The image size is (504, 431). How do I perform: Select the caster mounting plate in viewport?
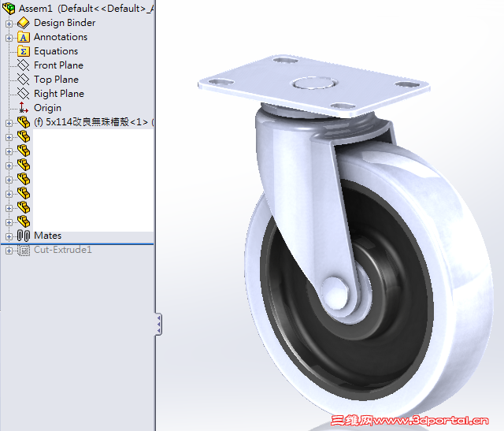pyautogui.click(x=313, y=85)
